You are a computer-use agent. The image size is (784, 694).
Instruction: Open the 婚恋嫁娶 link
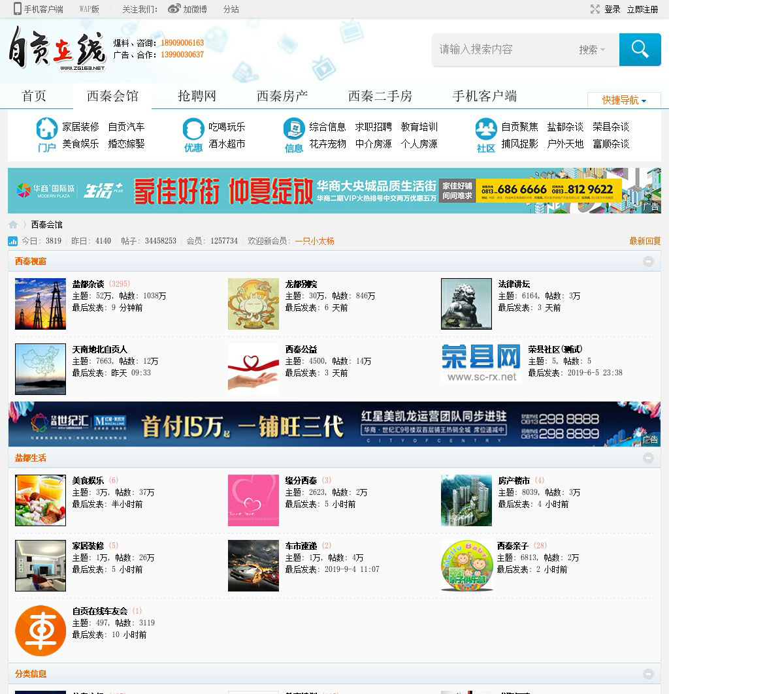[126, 144]
